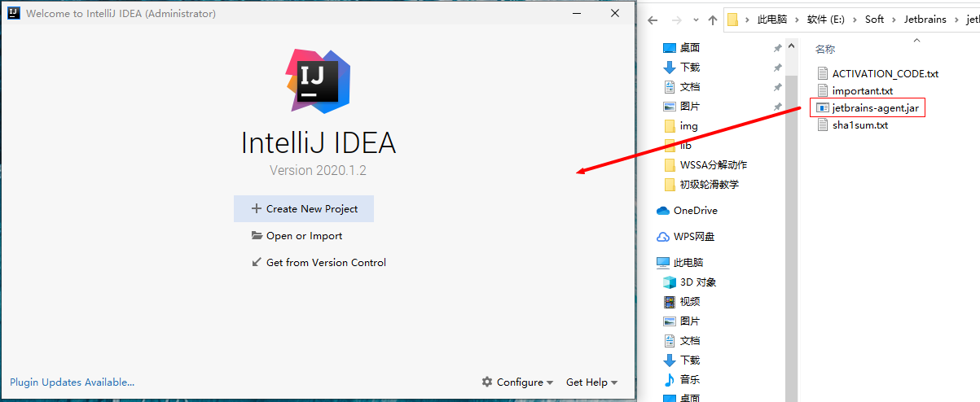Click IntelliJ title bar app icon
Screen dimensions: 980x402
click(15, 14)
